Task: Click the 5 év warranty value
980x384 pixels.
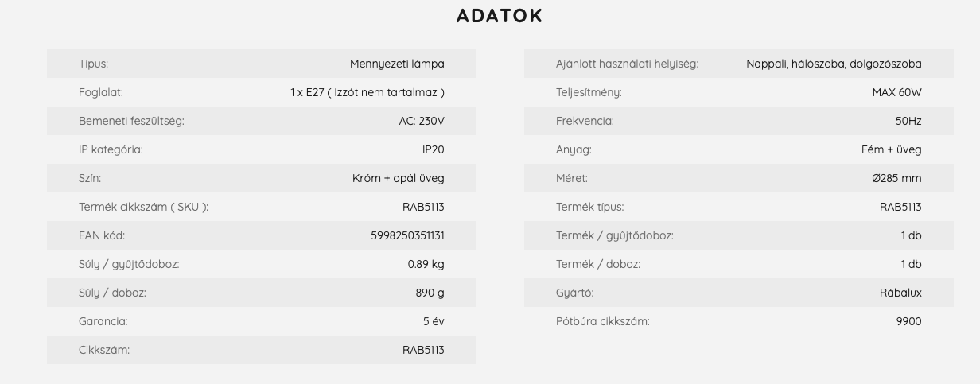Action: pos(434,321)
